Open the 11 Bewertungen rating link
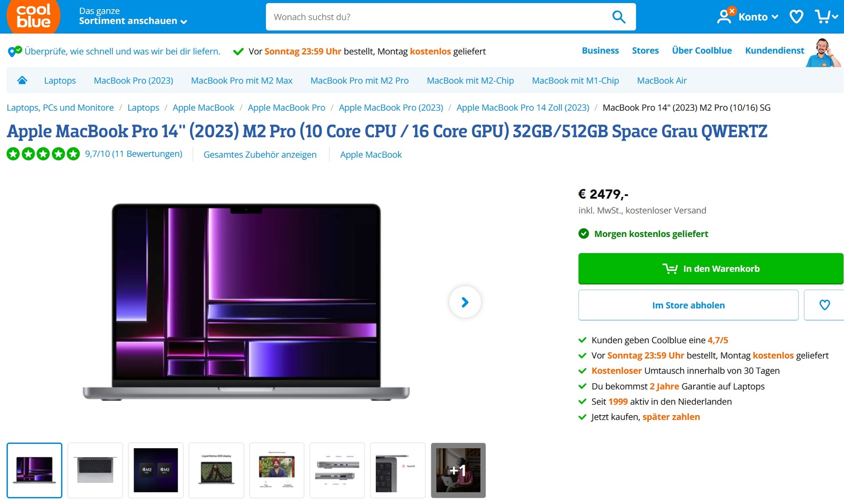 tap(133, 154)
